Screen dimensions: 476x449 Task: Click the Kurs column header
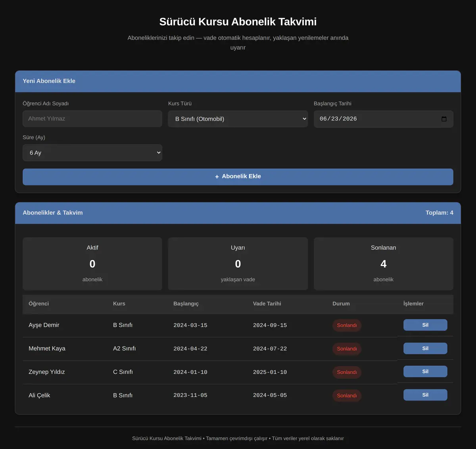[x=119, y=303]
